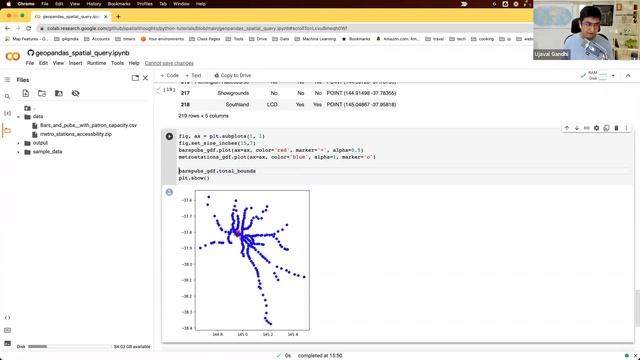Click the notebook vertical scrollbar
This screenshot has width=640, height=360.
pyautogui.click(x=637, y=308)
